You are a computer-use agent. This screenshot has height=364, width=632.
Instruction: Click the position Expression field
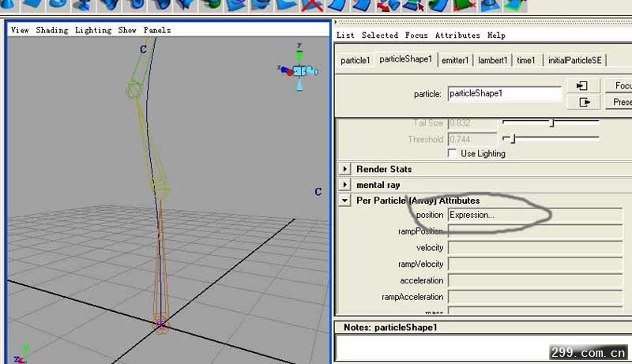click(x=536, y=215)
